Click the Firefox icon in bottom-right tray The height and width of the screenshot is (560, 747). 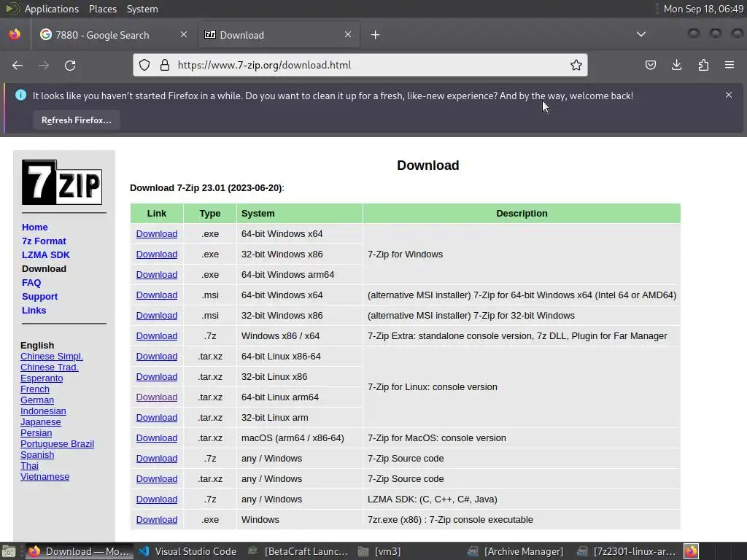click(x=692, y=551)
